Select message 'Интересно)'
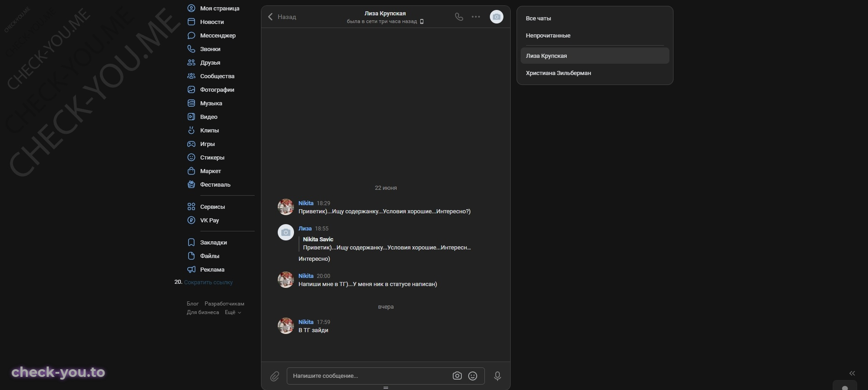This screenshot has height=390, width=868. 314,259
